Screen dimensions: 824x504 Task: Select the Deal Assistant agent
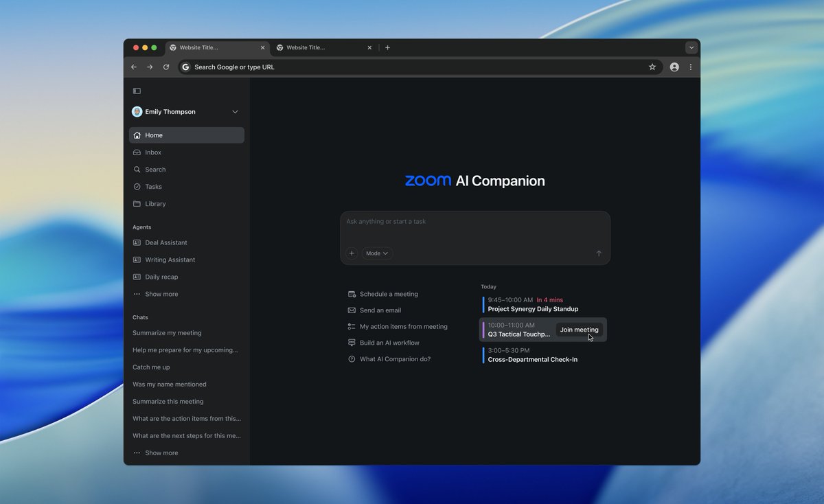187,242
